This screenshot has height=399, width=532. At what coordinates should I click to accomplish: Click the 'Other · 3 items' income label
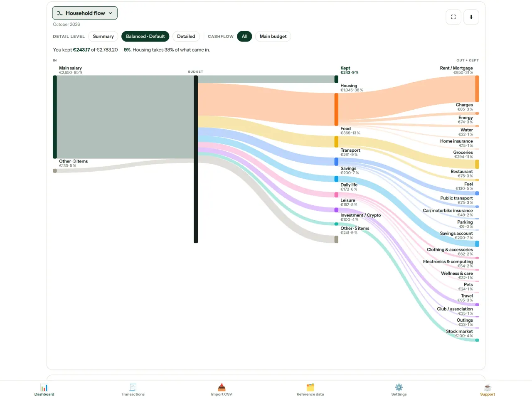tap(73, 161)
